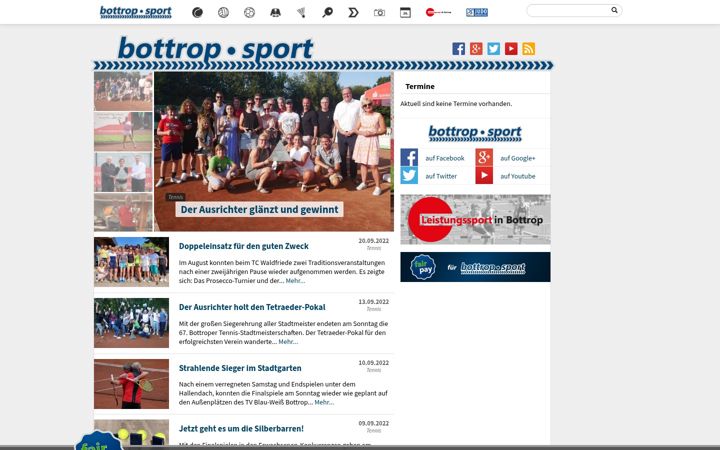Open the volleyball category icon
Viewport: 720px width, 450px height.
pos(223,12)
